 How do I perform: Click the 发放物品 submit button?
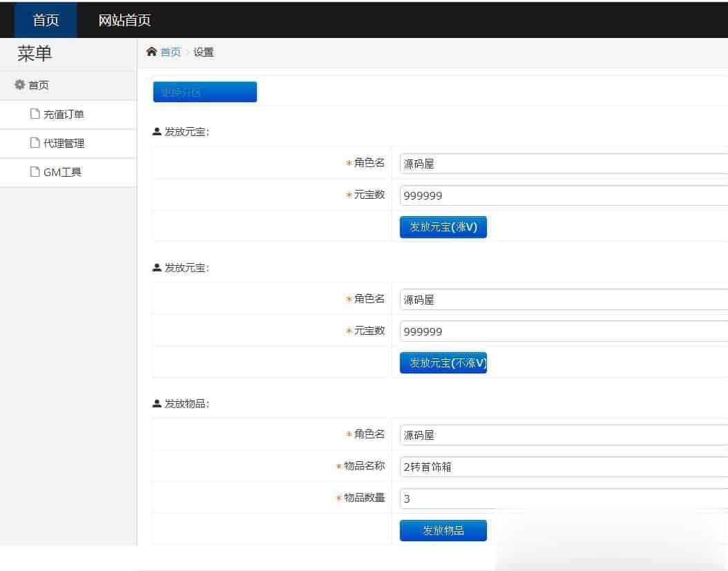[443, 531]
